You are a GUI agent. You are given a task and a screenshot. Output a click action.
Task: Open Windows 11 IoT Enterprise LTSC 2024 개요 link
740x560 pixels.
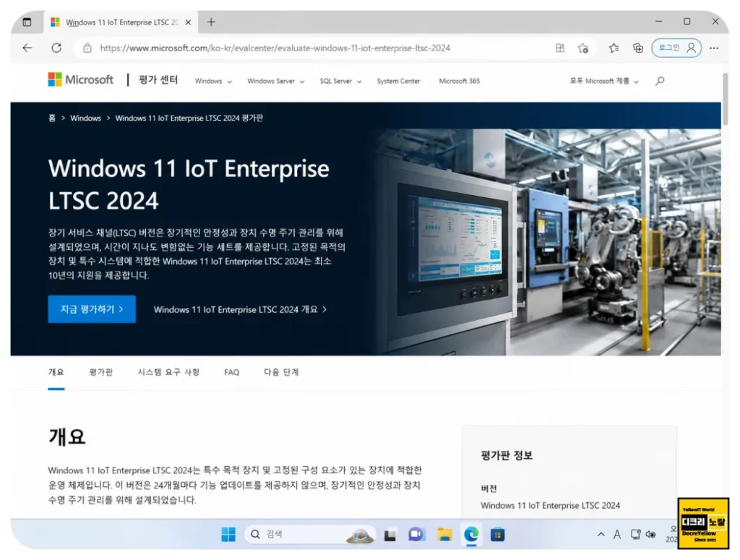tap(240, 309)
